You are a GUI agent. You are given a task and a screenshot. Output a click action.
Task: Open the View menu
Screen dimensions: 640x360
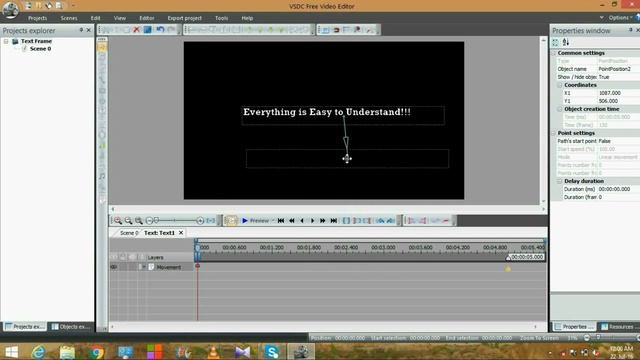pos(120,18)
